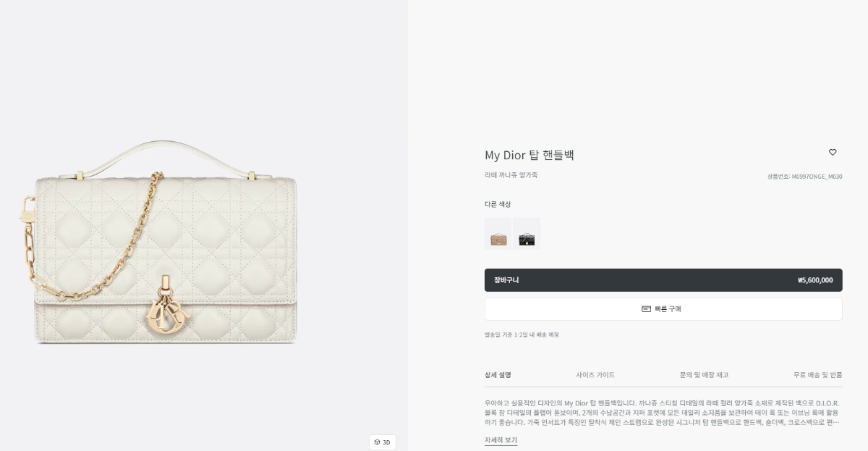
Task: Select the black bag color option
Action: [527, 234]
